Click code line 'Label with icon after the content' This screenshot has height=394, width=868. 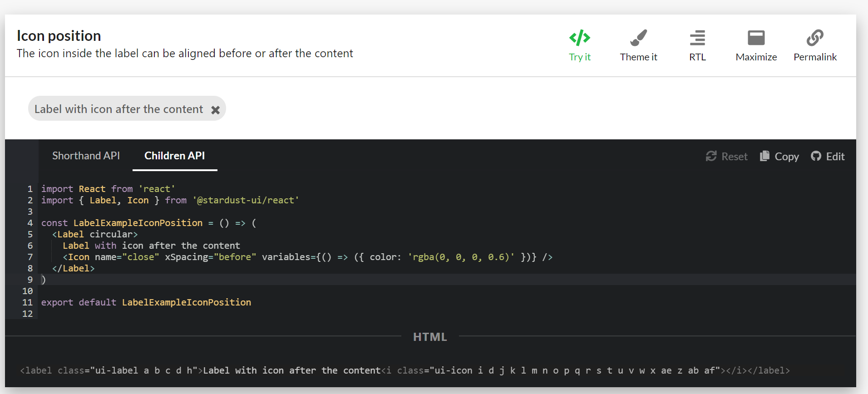152,246
